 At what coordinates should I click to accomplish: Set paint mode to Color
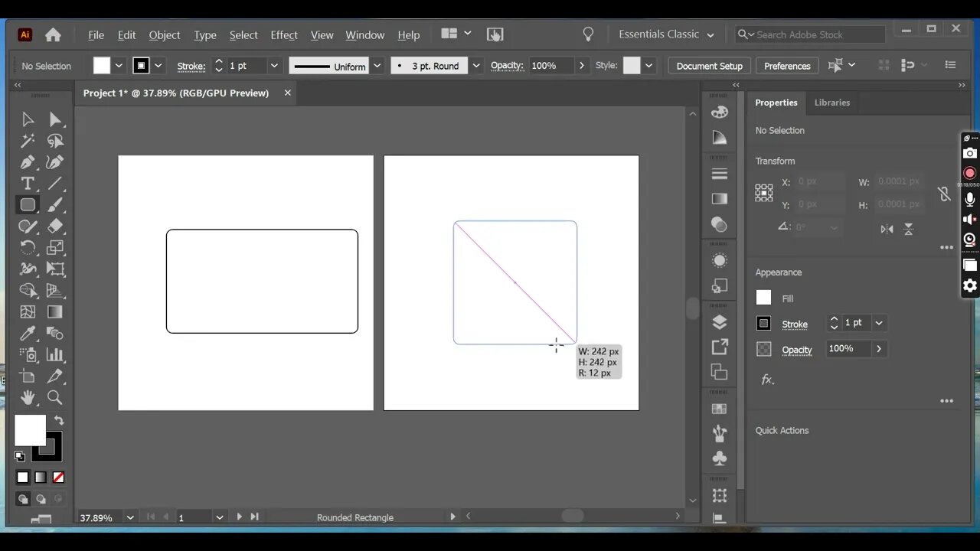point(22,478)
